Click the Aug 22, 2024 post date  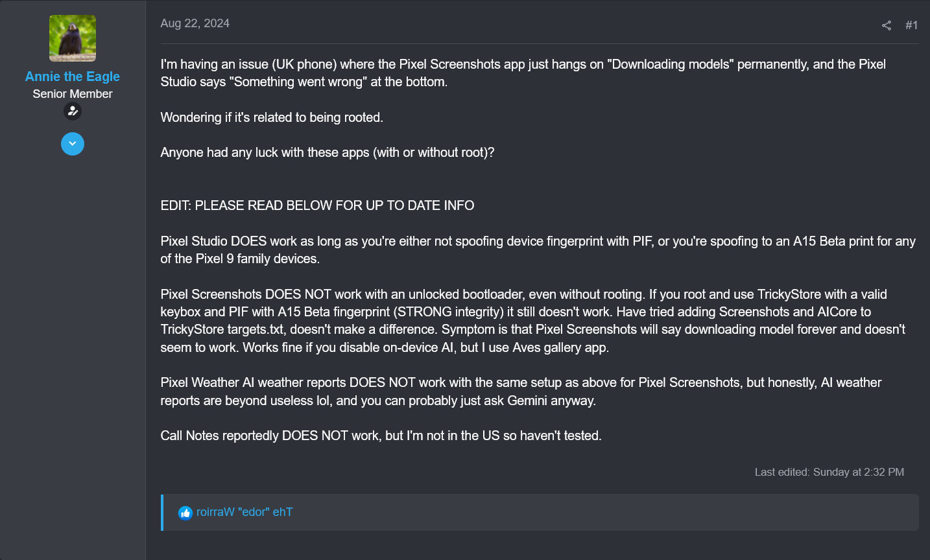[x=195, y=23]
